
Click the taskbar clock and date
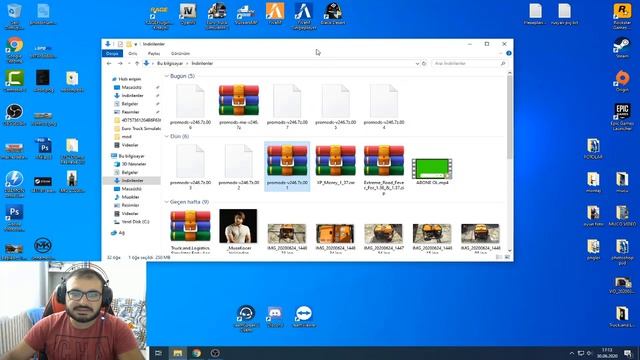[x=607, y=353]
